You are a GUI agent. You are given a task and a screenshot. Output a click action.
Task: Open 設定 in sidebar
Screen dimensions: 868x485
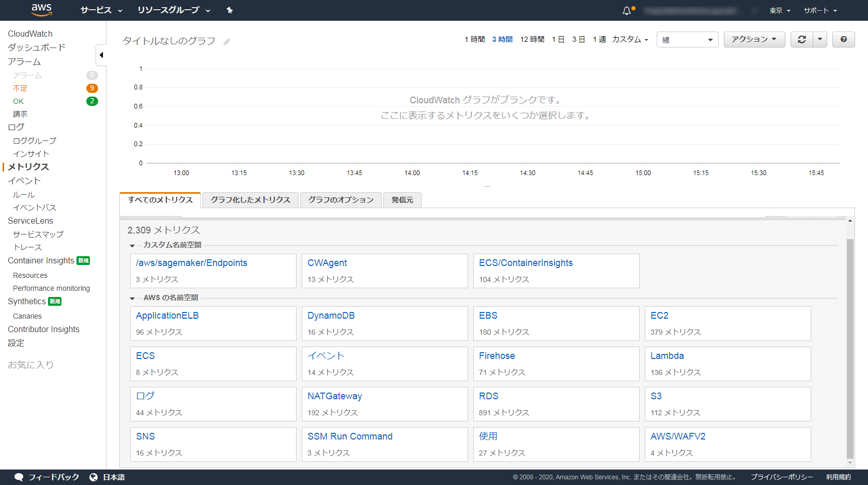click(16, 343)
